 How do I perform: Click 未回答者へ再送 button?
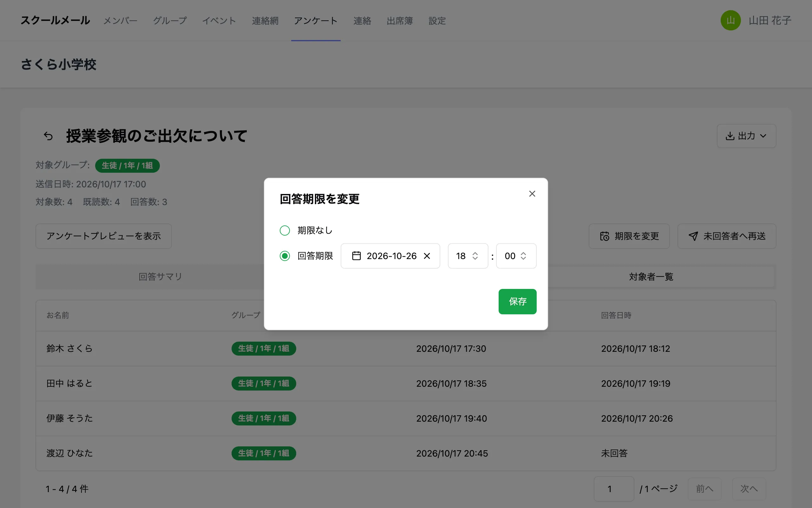point(726,236)
